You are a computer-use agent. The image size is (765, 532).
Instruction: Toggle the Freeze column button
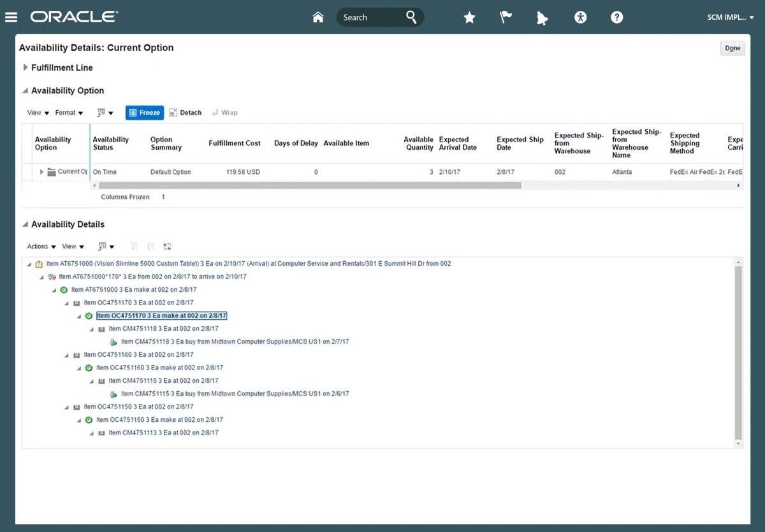pyautogui.click(x=145, y=113)
